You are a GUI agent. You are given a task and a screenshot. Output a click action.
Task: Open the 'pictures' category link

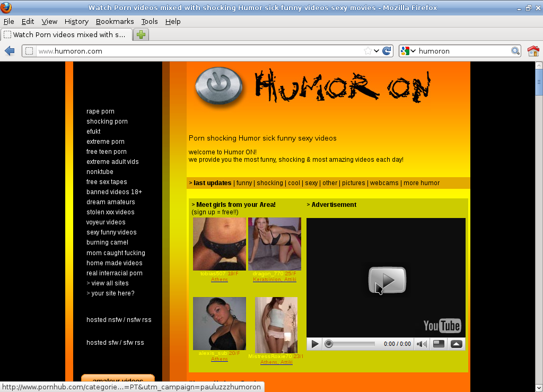pos(354,183)
